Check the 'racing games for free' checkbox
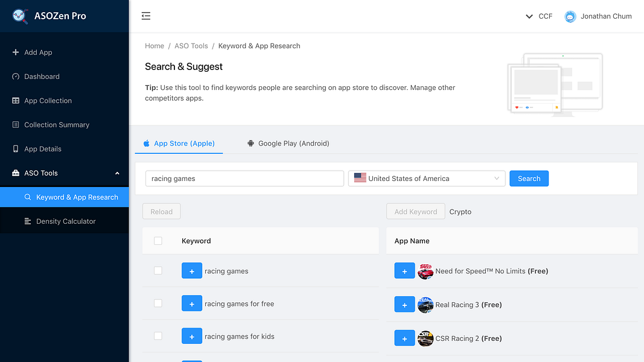This screenshot has width=644, height=362. tap(158, 303)
